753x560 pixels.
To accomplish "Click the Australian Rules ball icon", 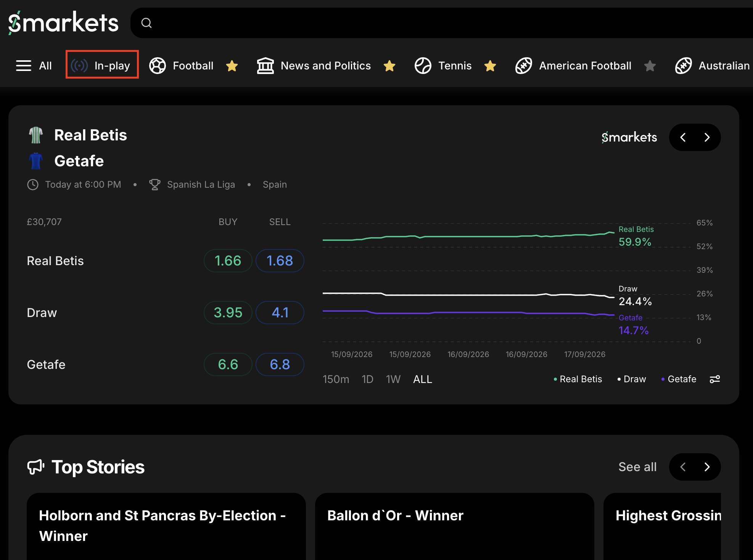I will (x=684, y=66).
